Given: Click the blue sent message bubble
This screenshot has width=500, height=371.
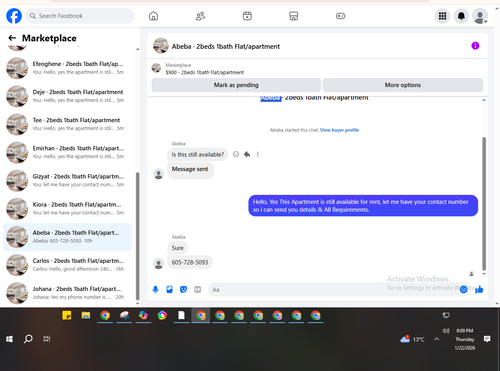Looking at the screenshot, I should (363, 206).
